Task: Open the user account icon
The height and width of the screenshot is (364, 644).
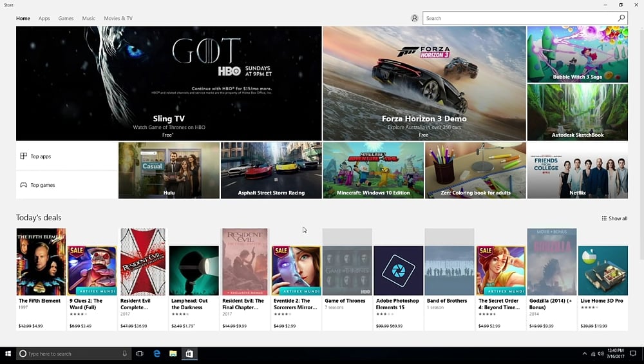Action: 414,18
